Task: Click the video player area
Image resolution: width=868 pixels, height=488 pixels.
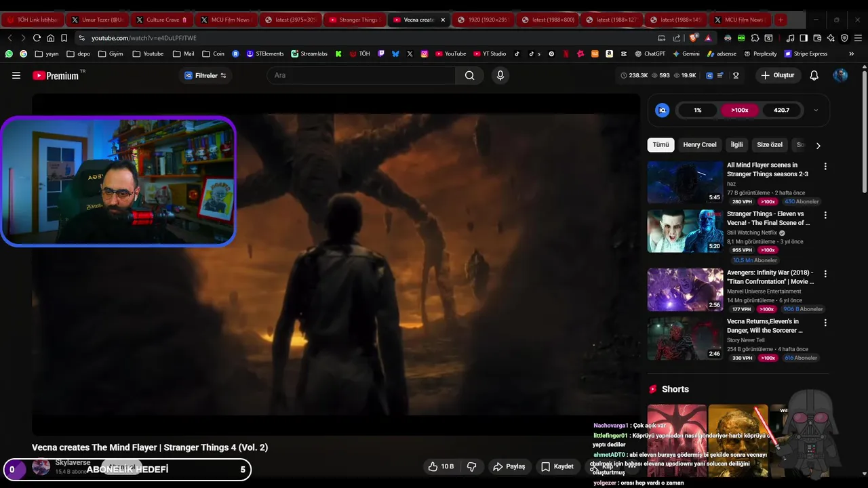Action: coord(336,264)
